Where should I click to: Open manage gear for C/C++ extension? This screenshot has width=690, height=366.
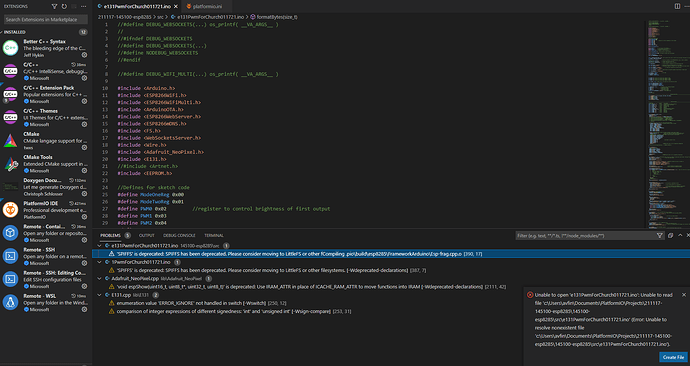click(x=84, y=78)
